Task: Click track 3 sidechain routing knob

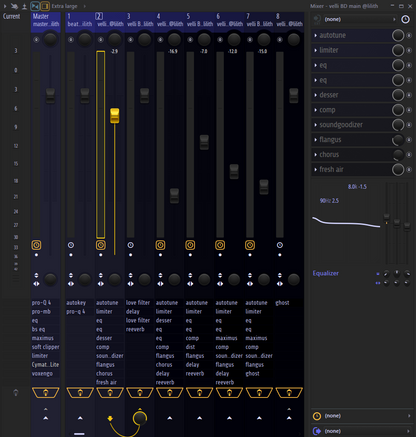Action: tap(140, 418)
